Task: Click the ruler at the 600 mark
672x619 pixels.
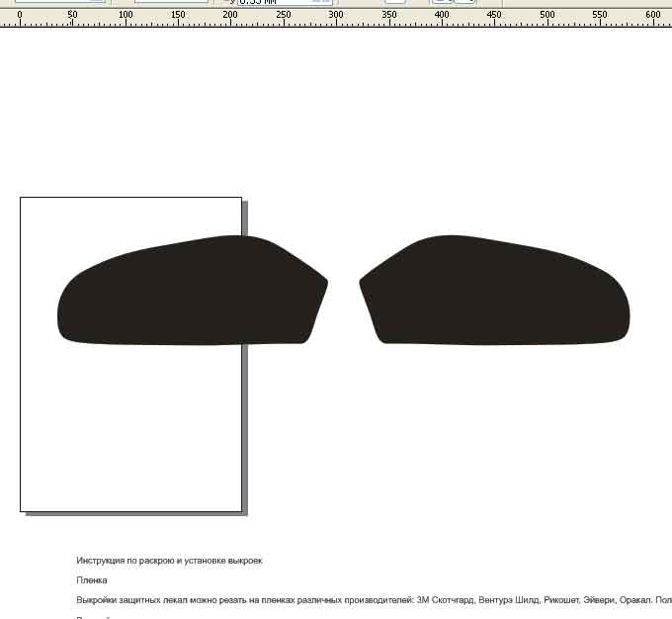Action: coord(652,15)
